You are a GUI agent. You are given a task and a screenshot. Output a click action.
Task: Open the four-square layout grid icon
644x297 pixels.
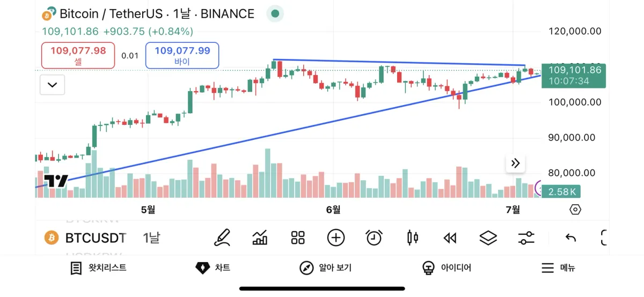298,237
